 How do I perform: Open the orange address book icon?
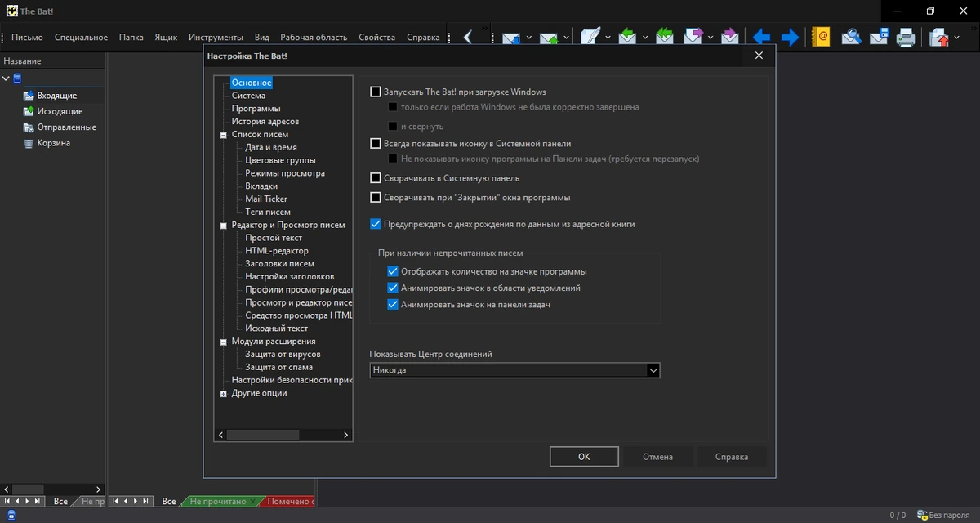tap(821, 37)
